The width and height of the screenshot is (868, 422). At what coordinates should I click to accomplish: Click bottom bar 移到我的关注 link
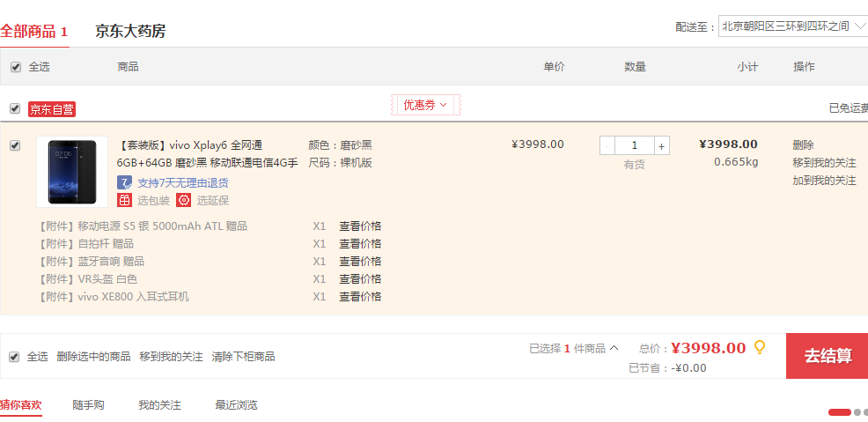pos(171,357)
